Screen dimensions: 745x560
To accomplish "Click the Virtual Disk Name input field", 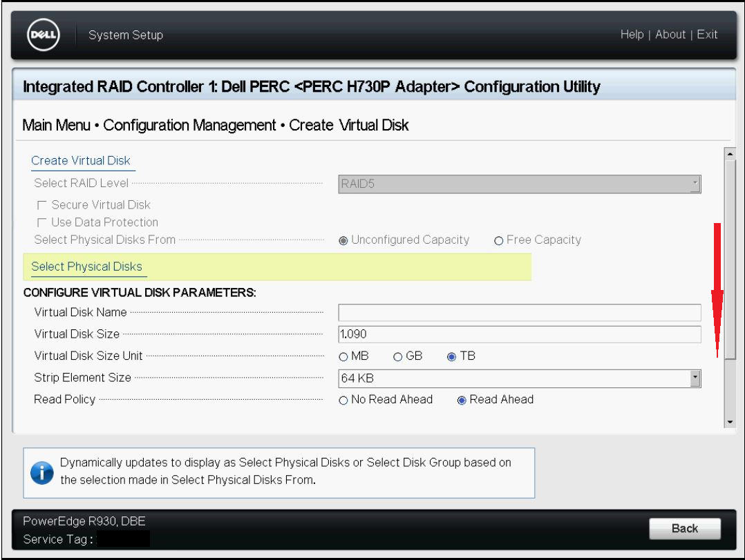I will click(x=519, y=312).
